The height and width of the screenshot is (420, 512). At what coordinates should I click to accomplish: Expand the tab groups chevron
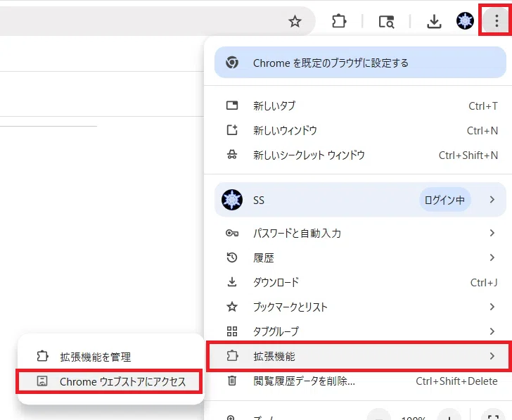pyautogui.click(x=492, y=331)
